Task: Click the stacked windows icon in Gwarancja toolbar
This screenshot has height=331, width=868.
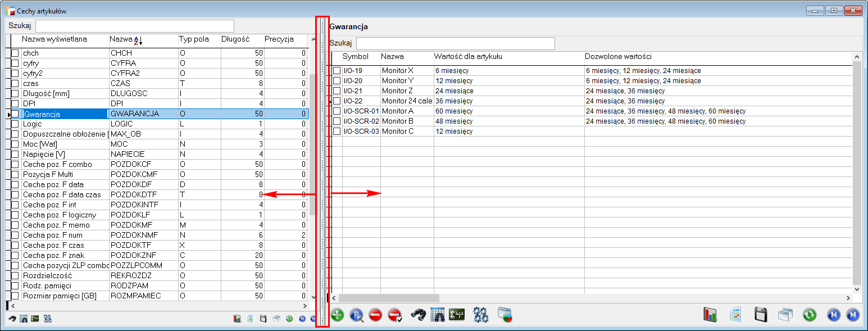Action: tap(786, 315)
